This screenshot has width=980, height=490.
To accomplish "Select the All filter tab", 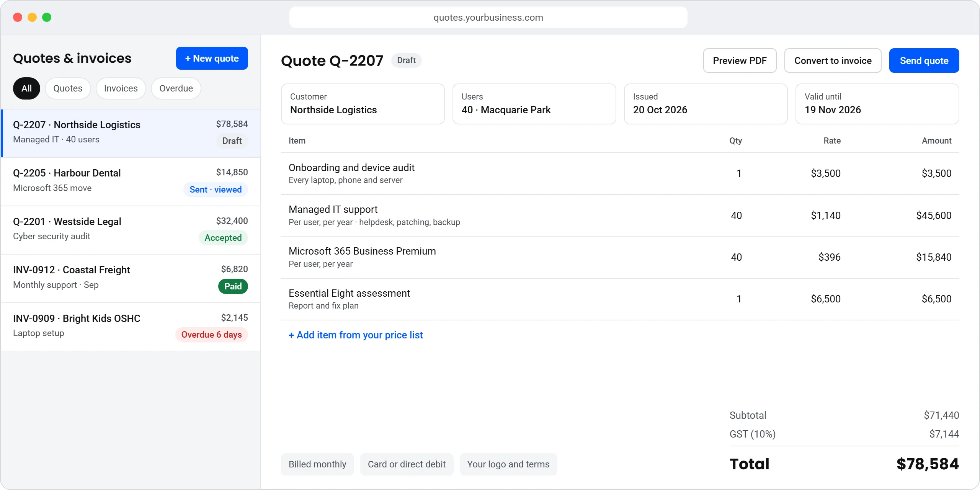I will [x=26, y=88].
